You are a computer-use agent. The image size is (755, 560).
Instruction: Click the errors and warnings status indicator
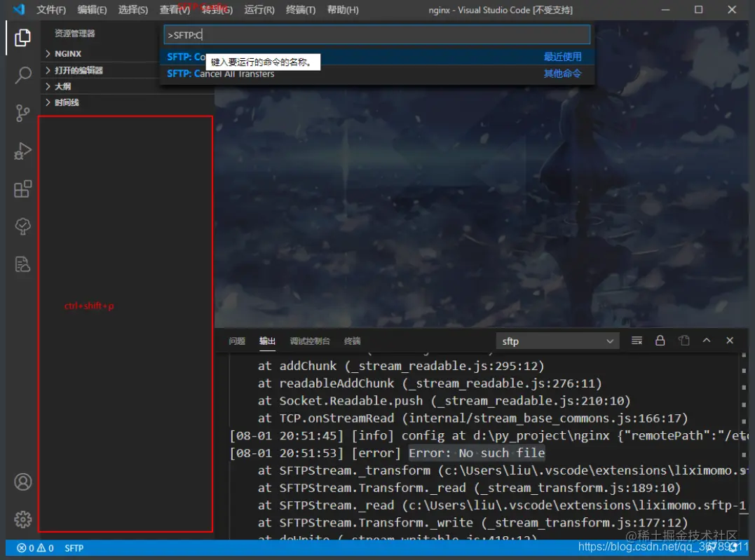coord(35,548)
